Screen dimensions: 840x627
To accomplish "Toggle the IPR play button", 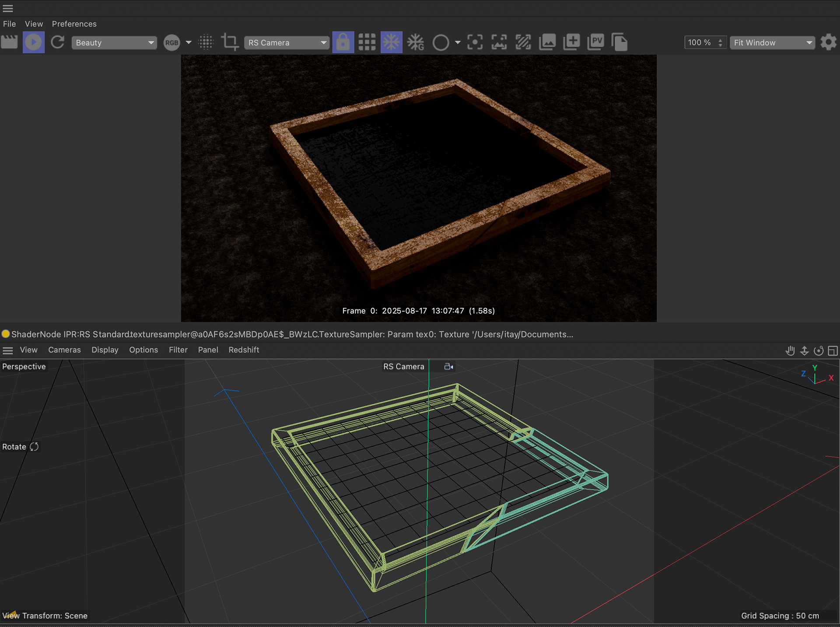I will tap(33, 42).
